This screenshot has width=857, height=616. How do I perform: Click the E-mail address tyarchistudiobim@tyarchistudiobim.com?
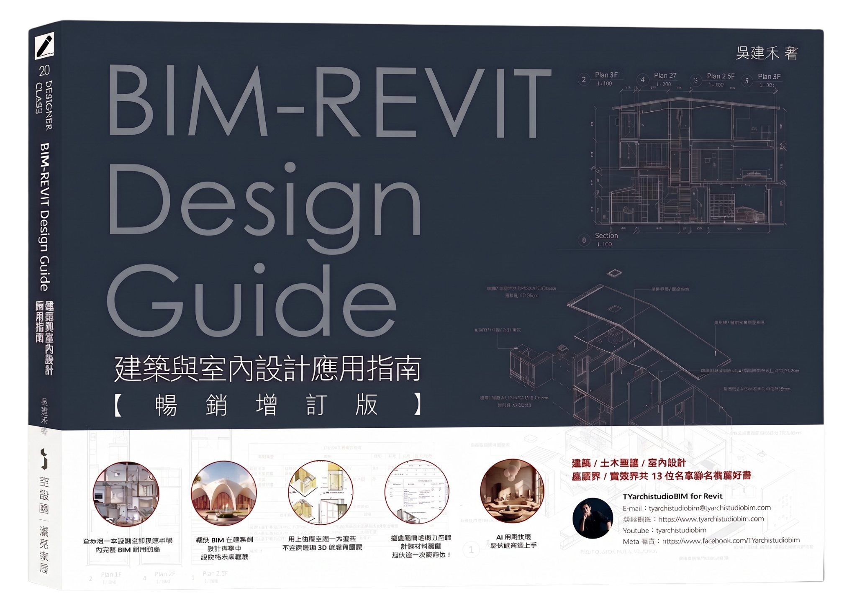pos(709,508)
